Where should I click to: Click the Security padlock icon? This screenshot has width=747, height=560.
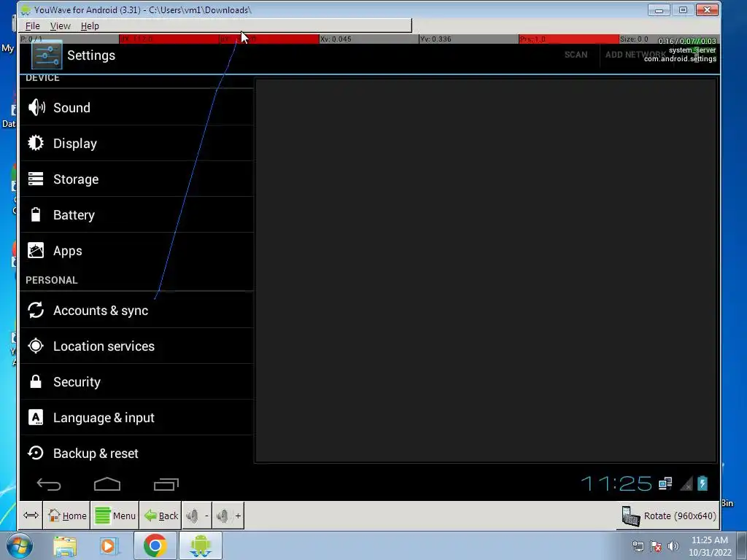pos(36,381)
